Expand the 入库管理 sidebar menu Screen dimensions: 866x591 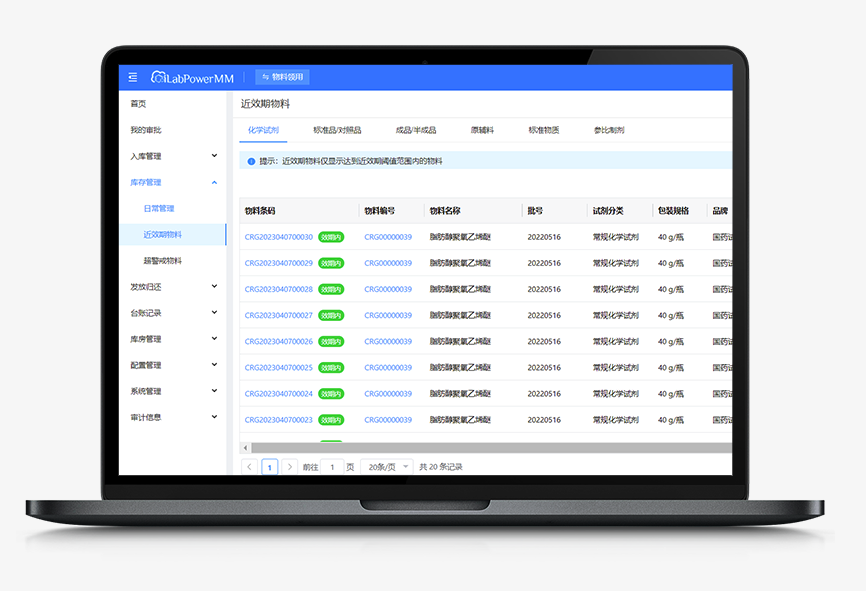point(172,156)
